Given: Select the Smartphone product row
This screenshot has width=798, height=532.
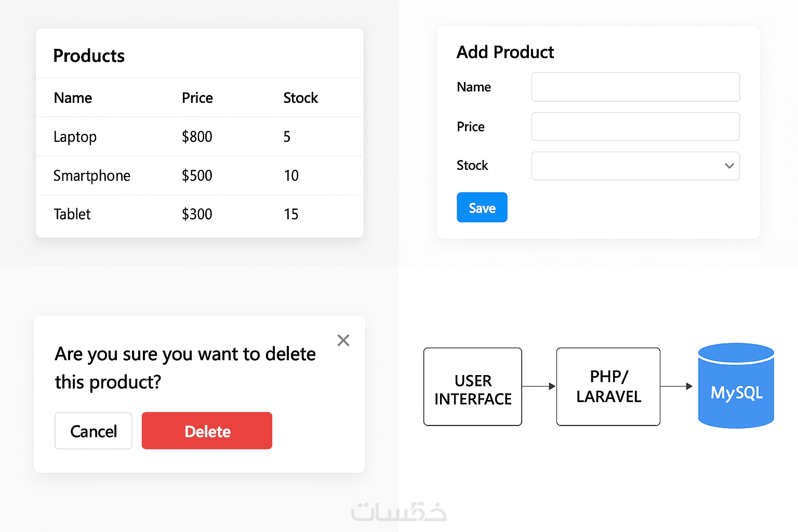Looking at the screenshot, I should click(x=92, y=176).
